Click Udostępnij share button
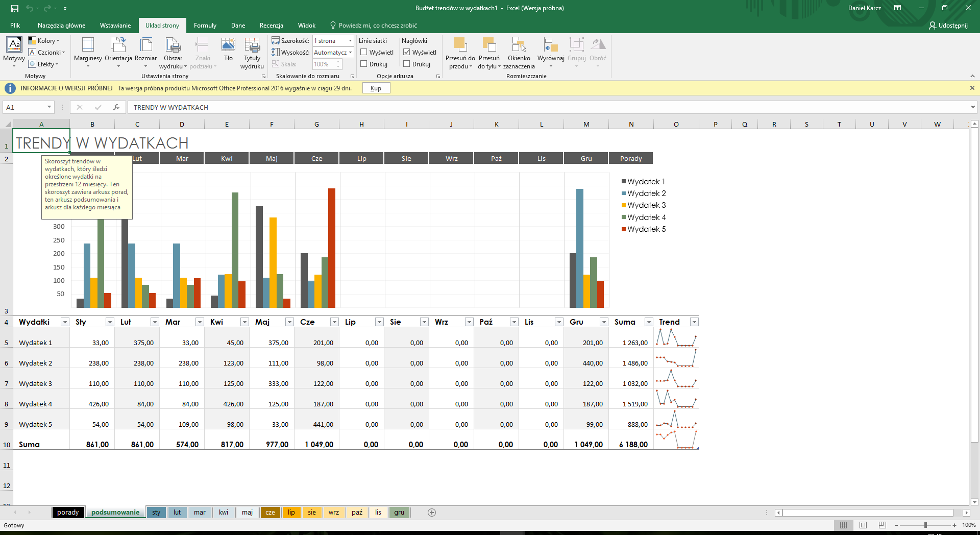Viewport: 980px width, 535px height. point(948,26)
